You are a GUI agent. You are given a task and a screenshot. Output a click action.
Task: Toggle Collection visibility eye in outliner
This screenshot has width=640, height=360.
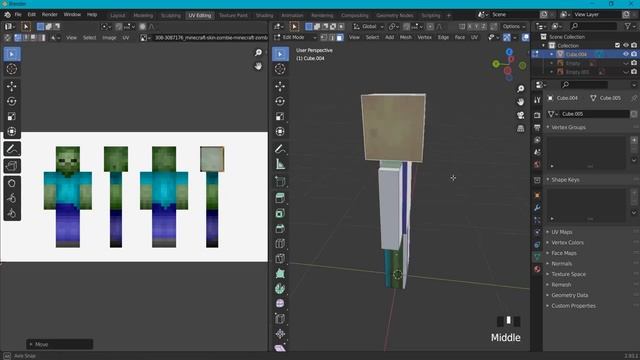(626, 45)
